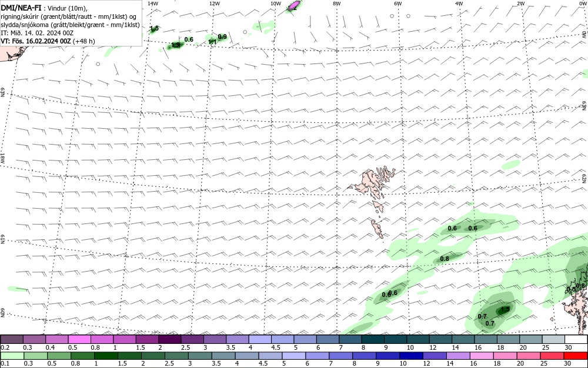Pick the swatch above the upper row's 25 label
Image resolution: width=588 pixels, height=368 pixels.
tap(554, 340)
